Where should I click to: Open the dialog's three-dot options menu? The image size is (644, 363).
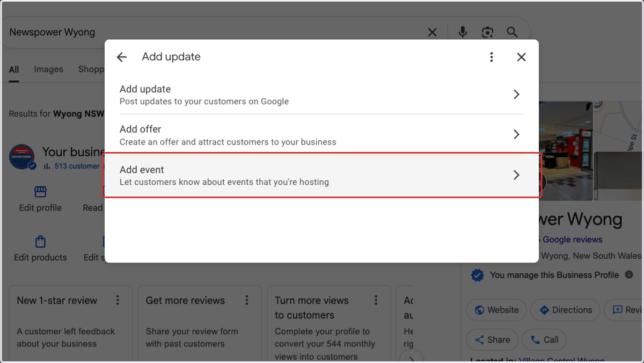pyautogui.click(x=491, y=57)
